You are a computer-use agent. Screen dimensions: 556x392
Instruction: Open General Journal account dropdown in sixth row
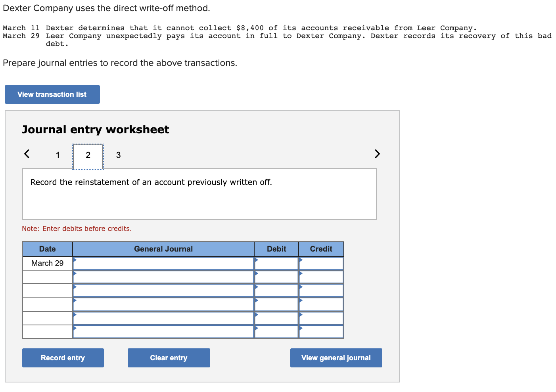tap(163, 332)
